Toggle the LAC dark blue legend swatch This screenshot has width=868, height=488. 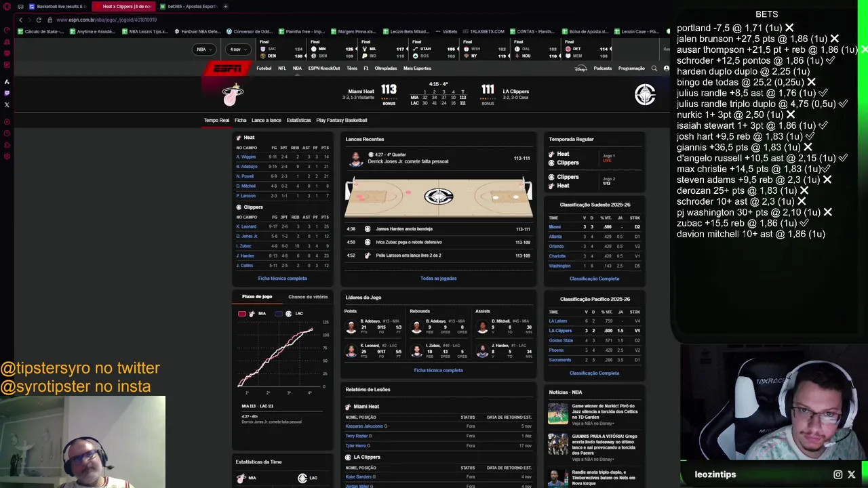coord(279,314)
